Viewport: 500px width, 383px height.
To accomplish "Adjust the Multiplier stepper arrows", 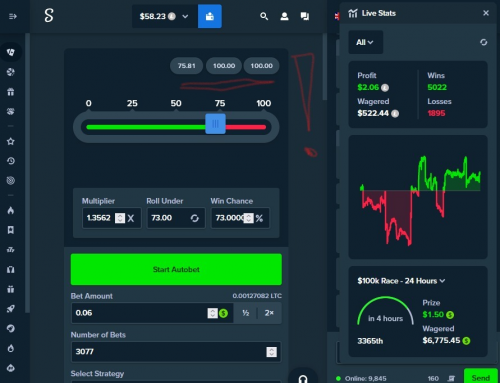I will pos(120,218).
